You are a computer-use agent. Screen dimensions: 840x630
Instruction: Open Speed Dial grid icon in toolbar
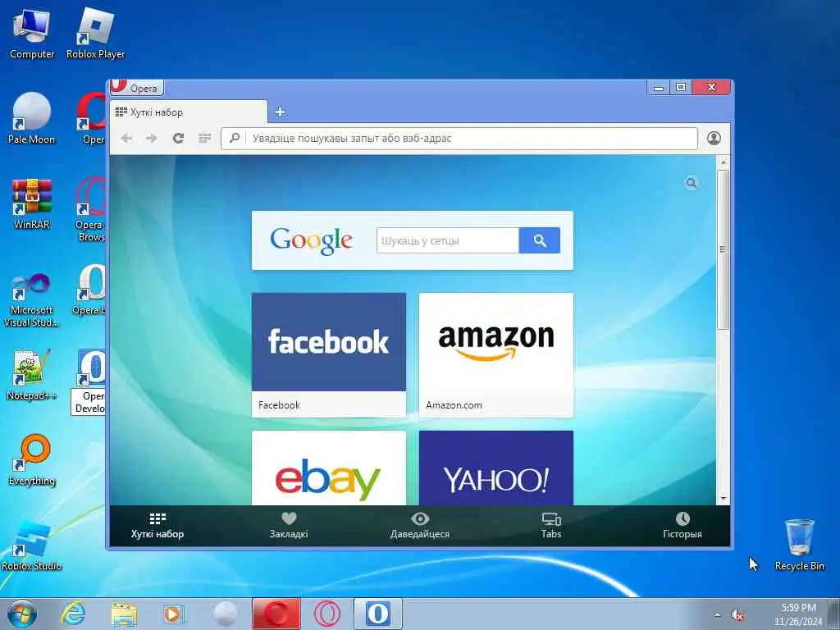coord(204,138)
